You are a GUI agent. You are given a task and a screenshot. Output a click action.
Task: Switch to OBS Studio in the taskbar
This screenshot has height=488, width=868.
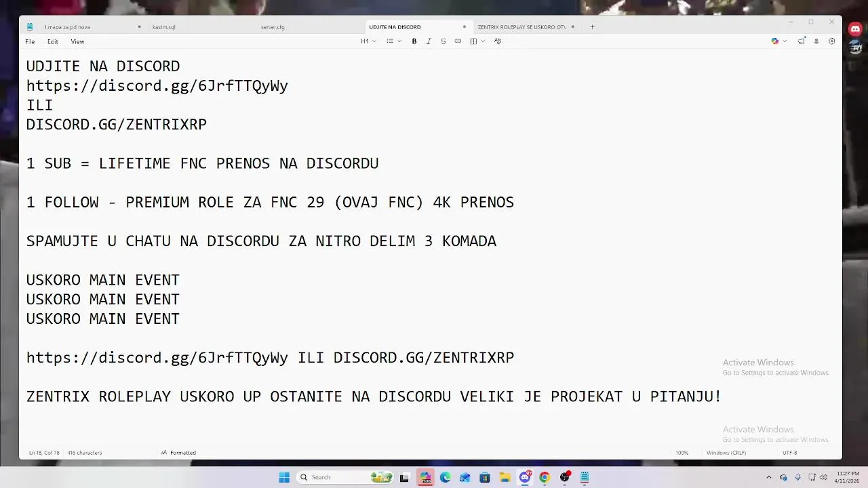(565, 477)
